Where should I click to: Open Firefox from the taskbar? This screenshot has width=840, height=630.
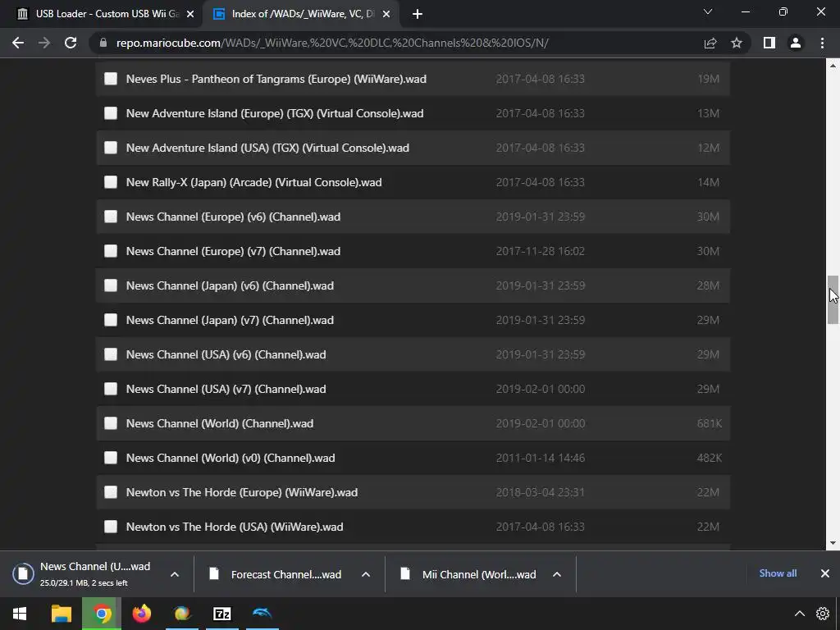pos(141,614)
